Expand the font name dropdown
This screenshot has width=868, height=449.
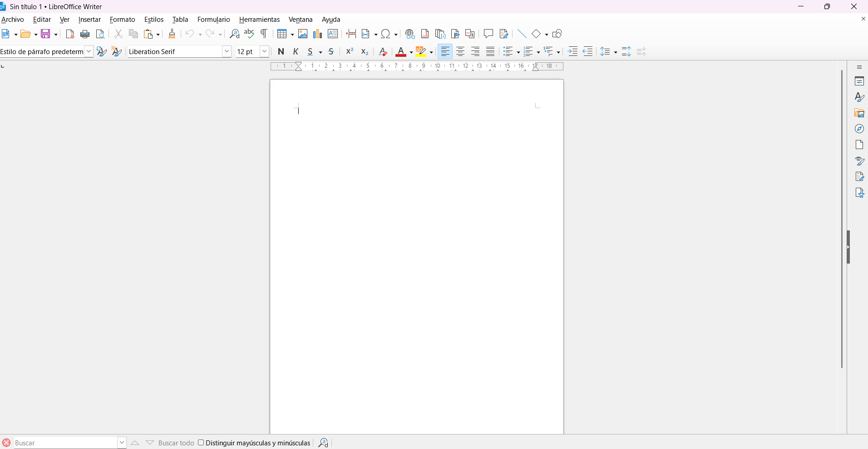click(x=227, y=52)
